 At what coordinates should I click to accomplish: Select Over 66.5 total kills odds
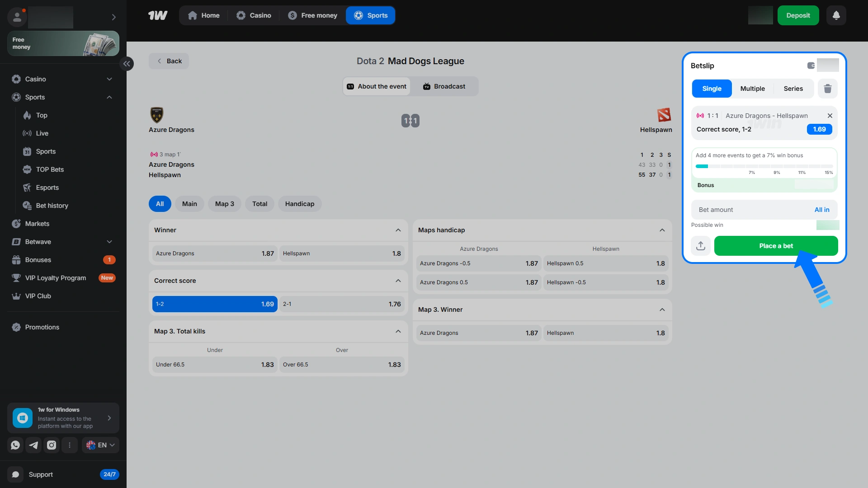point(342,365)
